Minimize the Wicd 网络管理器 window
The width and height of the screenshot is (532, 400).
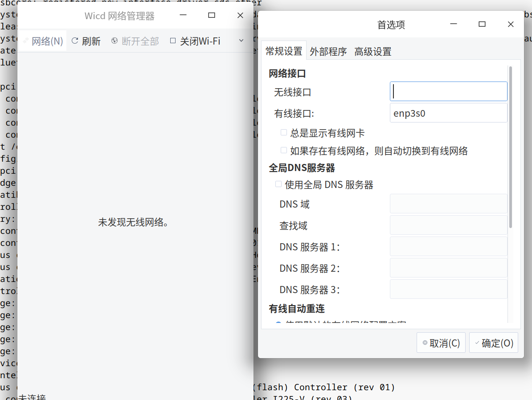(x=183, y=15)
